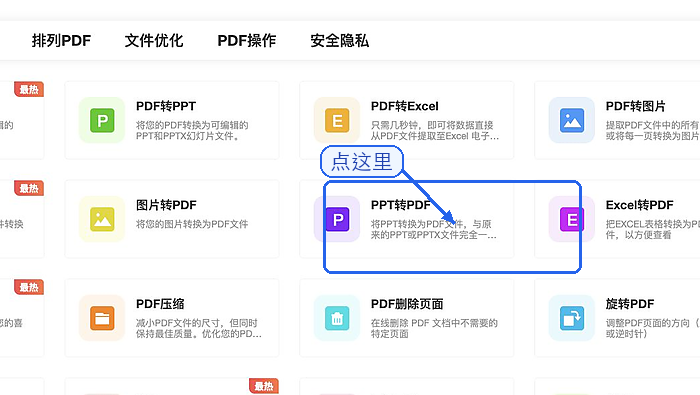Open the PDF转Excel title link
The height and width of the screenshot is (395, 700).
(404, 106)
